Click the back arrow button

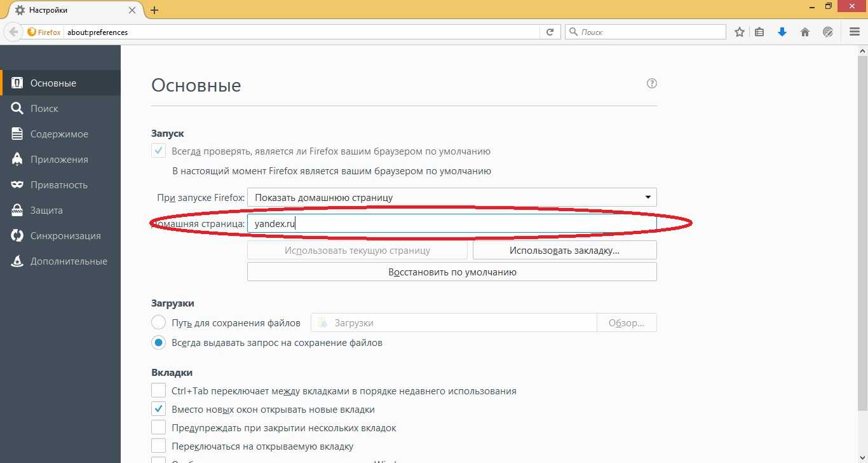coord(13,32)
